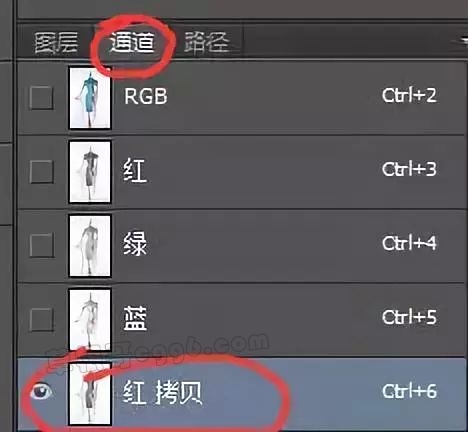This screenshot has width=468, height=432.
Task: Click the 绿 channel thumbnail
Action: pos(90,245)
